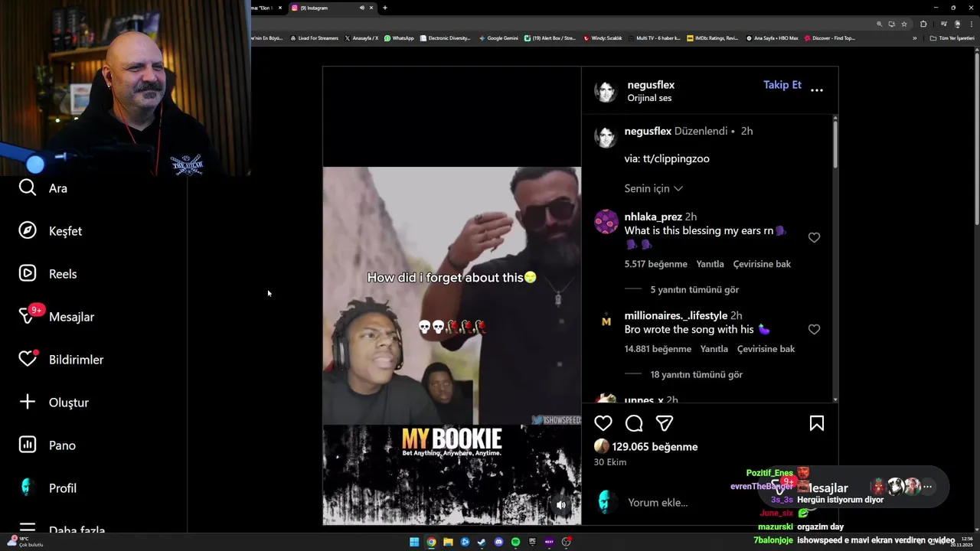
Task: Like millionaires._.lifestyle's comment
Action: 814,329
